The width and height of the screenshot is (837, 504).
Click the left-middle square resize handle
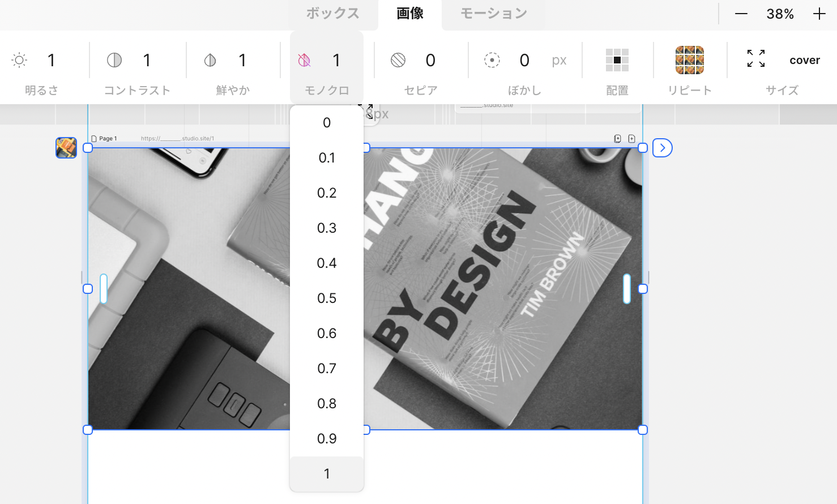pyautogui.click(x=88, y=289)
